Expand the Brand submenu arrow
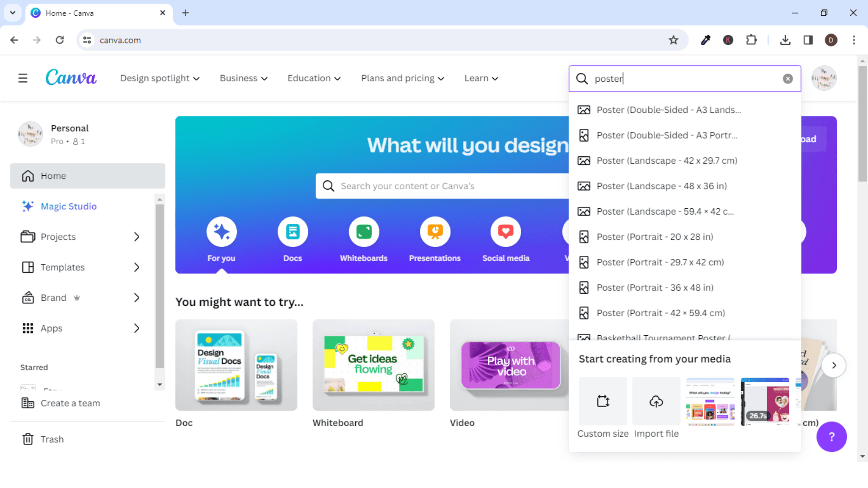This screenshot has width=868, height=488. [137, 298]
